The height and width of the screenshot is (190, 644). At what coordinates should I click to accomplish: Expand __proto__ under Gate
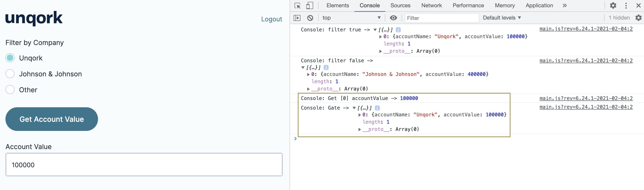pos(359,129)
